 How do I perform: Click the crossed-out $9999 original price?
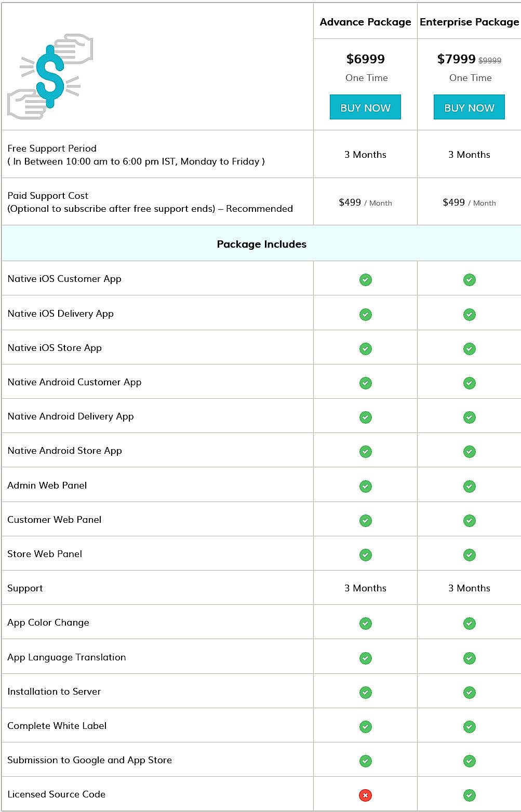point(490,60)
